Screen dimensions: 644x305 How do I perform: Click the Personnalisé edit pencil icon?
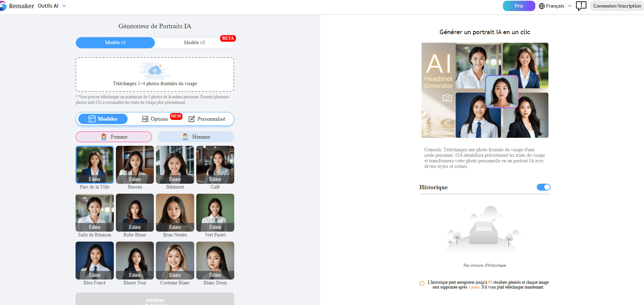coord(192,119)
